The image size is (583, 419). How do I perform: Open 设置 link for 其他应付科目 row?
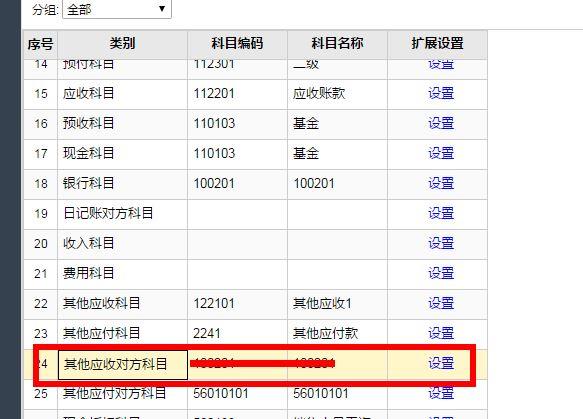point(441,333)
